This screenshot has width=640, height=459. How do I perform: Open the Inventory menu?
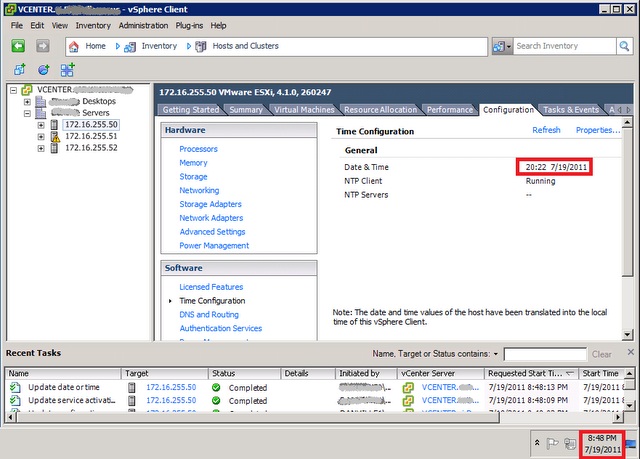click(x=93, y=25)
